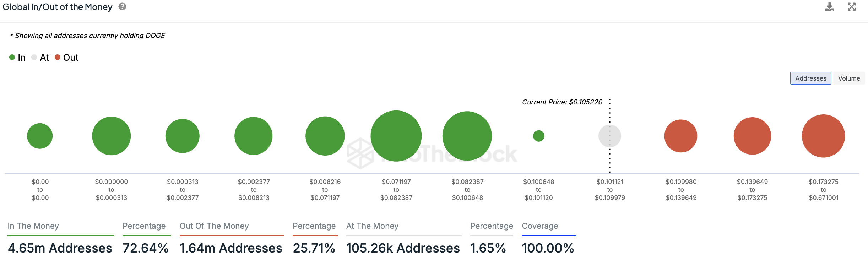Switch to the Volume tab
868x260 pixels.
[x=849, y=78]
